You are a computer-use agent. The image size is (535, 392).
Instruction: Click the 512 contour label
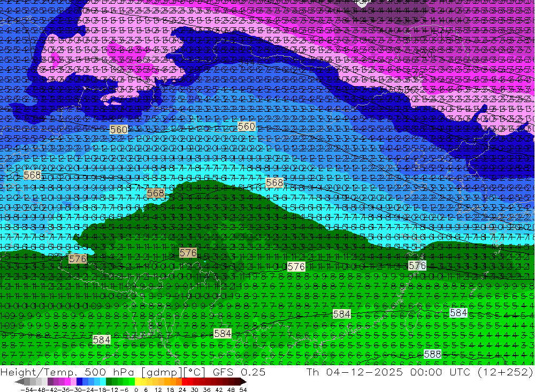point(442,34)
